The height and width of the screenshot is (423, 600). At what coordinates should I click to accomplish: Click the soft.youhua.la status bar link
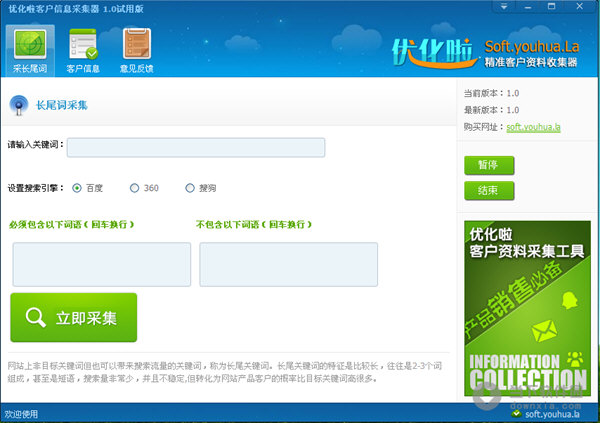point(552,414)
